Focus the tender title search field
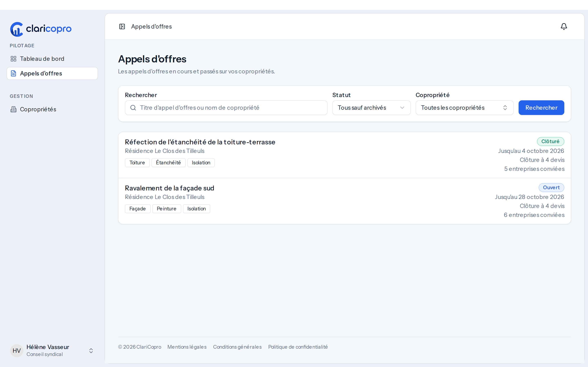This screenshot has width=588, height=367. (x=226, y=107)
